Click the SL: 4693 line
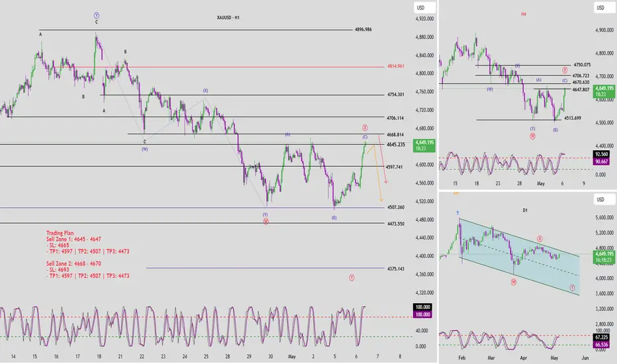 [58, 270]
